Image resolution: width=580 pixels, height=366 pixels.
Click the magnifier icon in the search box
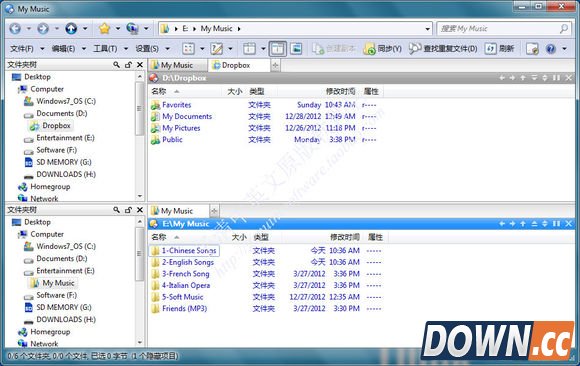564,28
